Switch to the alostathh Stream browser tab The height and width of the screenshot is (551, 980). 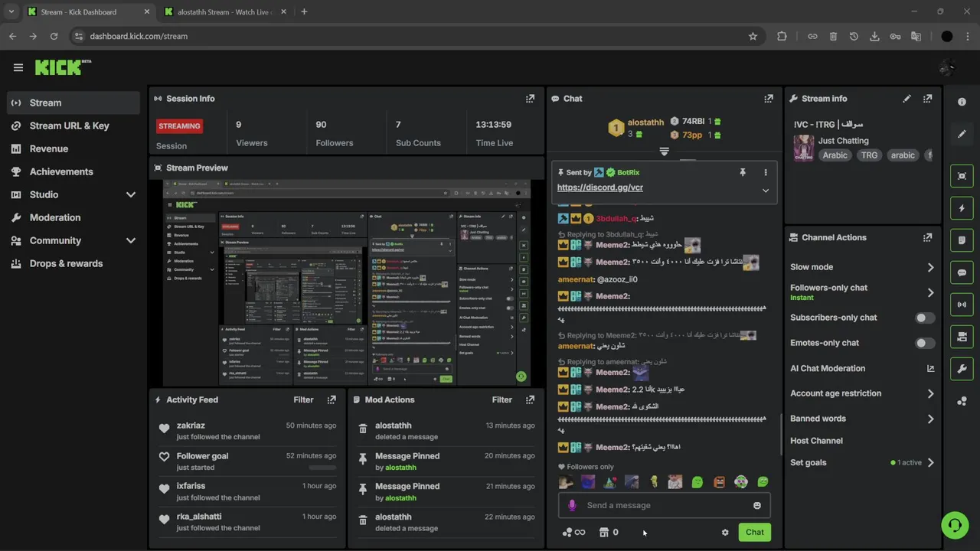[224, 11]
